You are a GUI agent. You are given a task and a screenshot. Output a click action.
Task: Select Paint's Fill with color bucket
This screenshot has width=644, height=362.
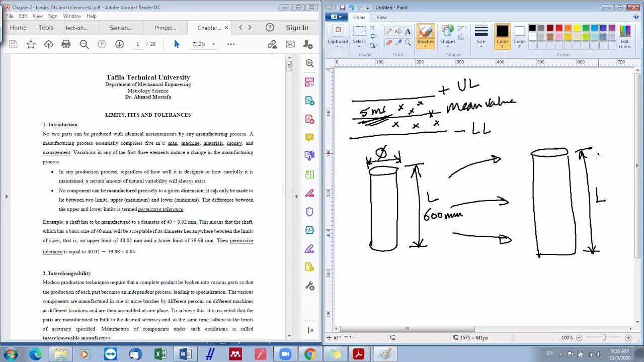coord(398,31)
